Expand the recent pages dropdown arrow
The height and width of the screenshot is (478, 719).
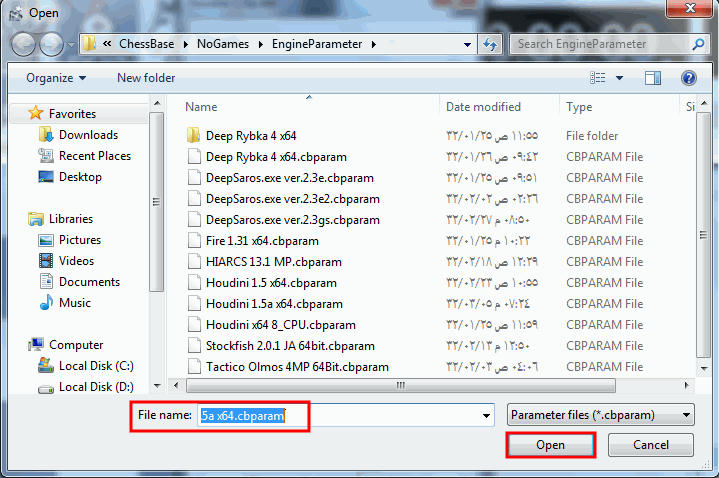(71, 45)
